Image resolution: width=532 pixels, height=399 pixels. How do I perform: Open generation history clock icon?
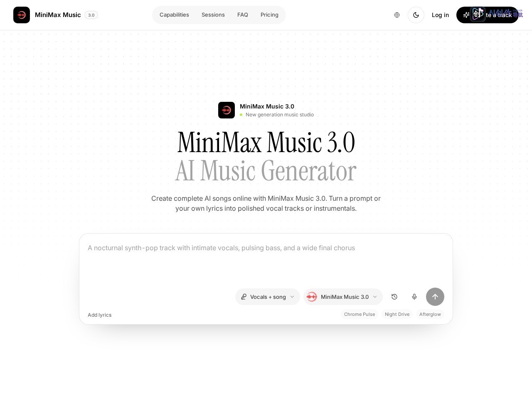(x=394, y=297)
